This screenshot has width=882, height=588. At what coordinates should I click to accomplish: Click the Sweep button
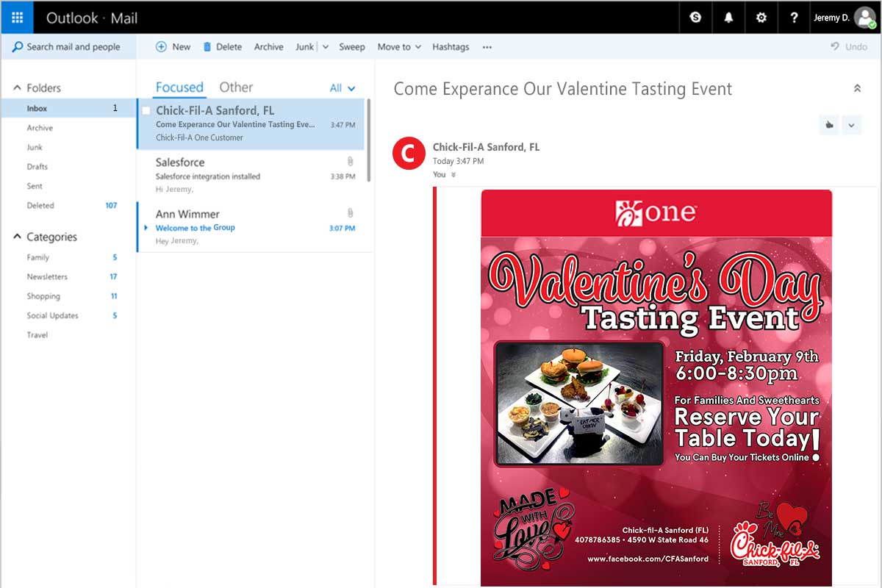pos(351,47)
